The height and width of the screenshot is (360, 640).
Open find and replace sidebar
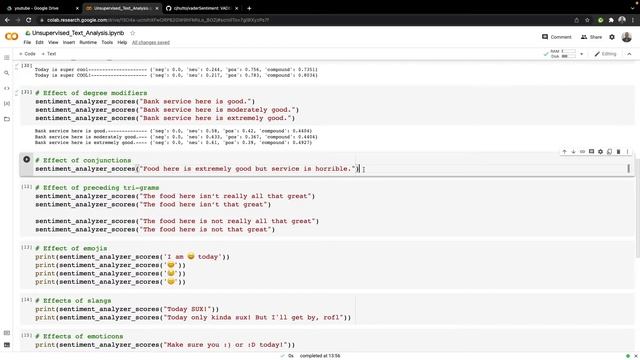[x=7, y=73]
